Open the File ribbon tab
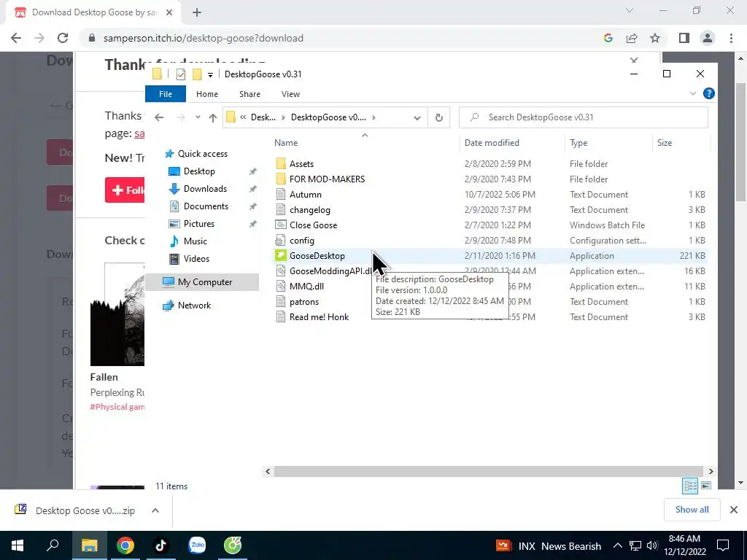This screenshot has width=747, height=560. point(166,94)
